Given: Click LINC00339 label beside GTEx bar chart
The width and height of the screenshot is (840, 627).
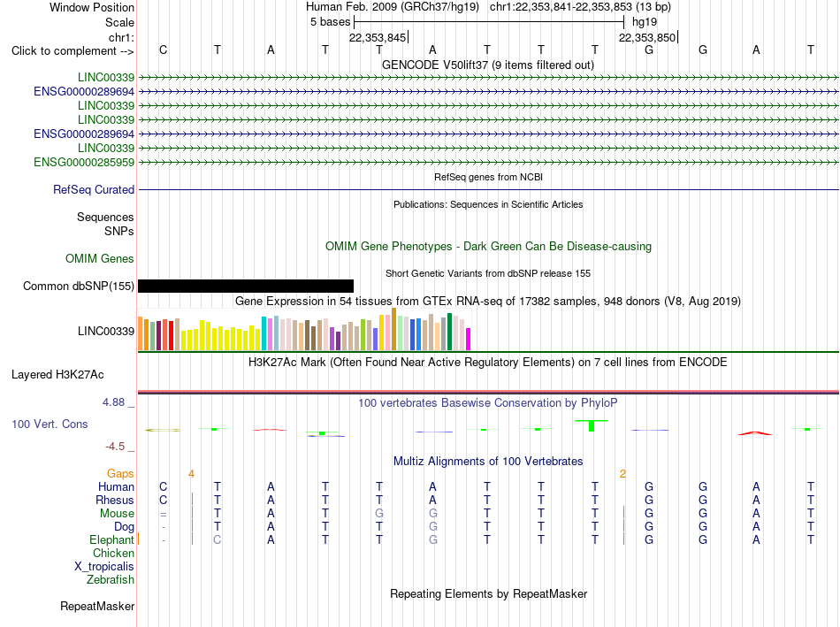Looking at the screenshot, I should coord(106,331).
